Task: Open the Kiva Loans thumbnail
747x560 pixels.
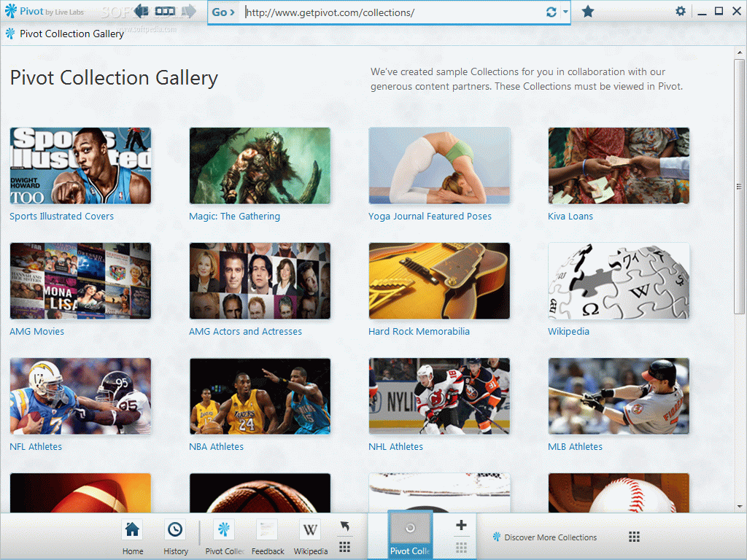Action: point(619,166)
